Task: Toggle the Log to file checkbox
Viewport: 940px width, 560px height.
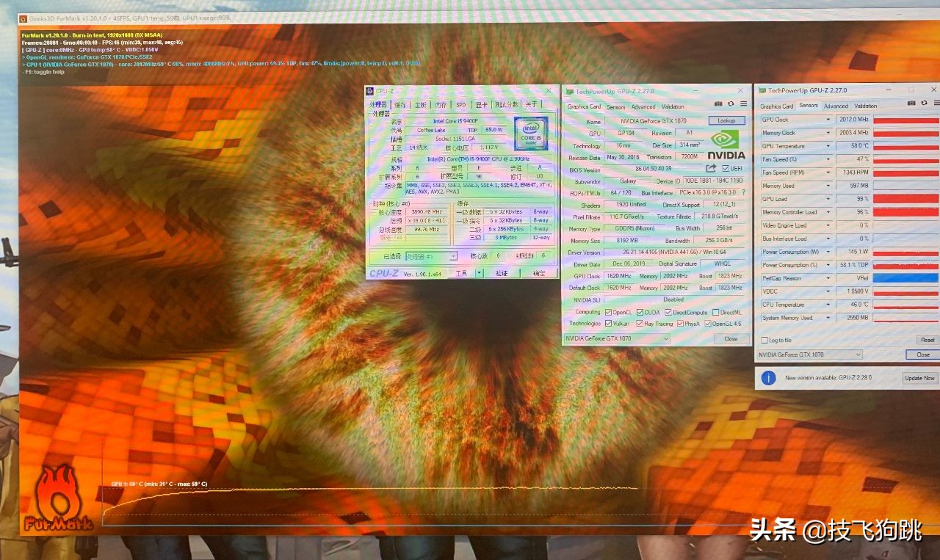Action: pos(764,340)
